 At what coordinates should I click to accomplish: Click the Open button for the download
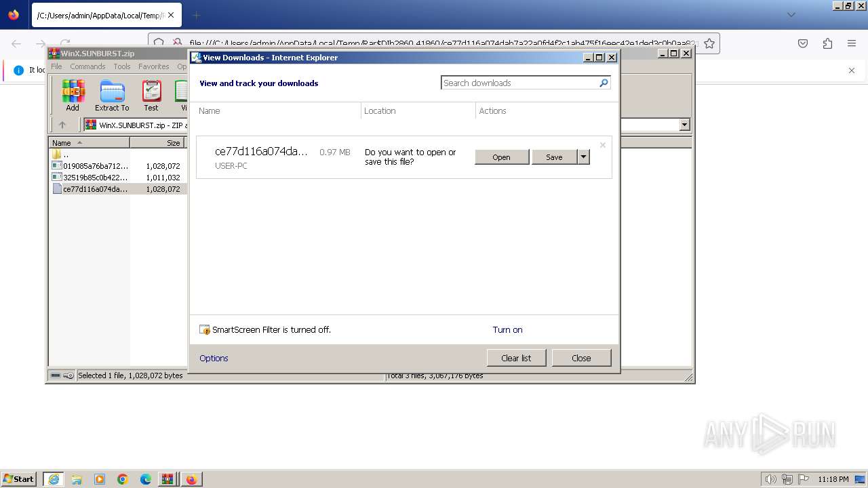point(502,157)
